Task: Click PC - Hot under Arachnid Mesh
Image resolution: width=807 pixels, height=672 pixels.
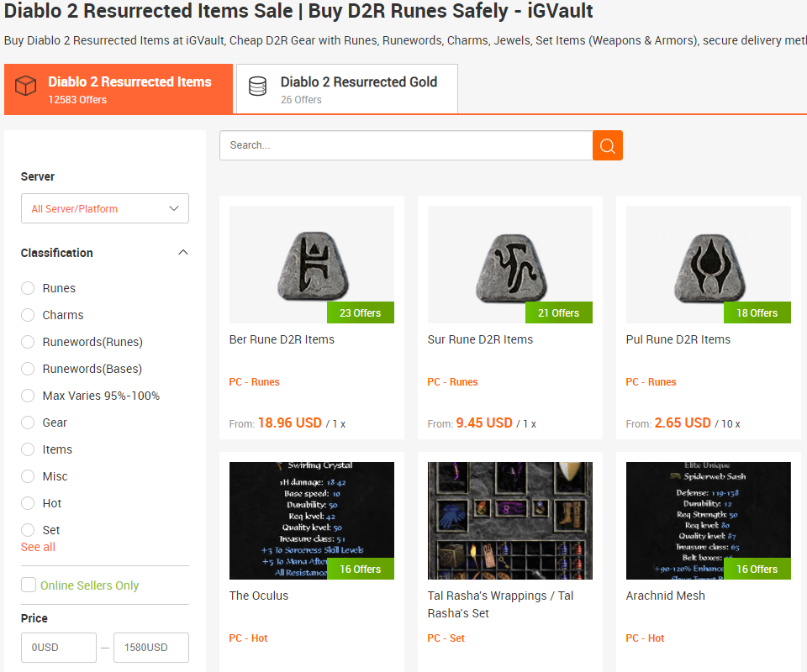Action: click(x=645, y=638)
